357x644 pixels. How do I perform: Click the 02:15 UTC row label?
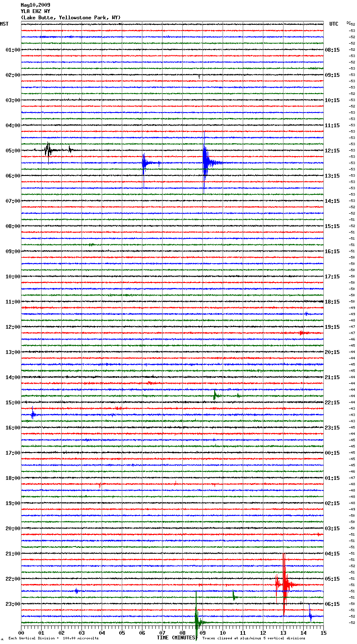coord(332,503)
